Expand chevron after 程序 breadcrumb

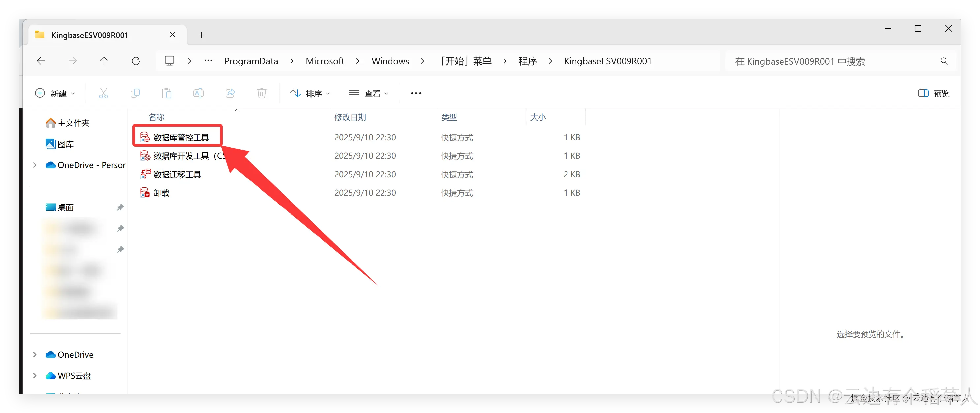(x=550, y=61)
